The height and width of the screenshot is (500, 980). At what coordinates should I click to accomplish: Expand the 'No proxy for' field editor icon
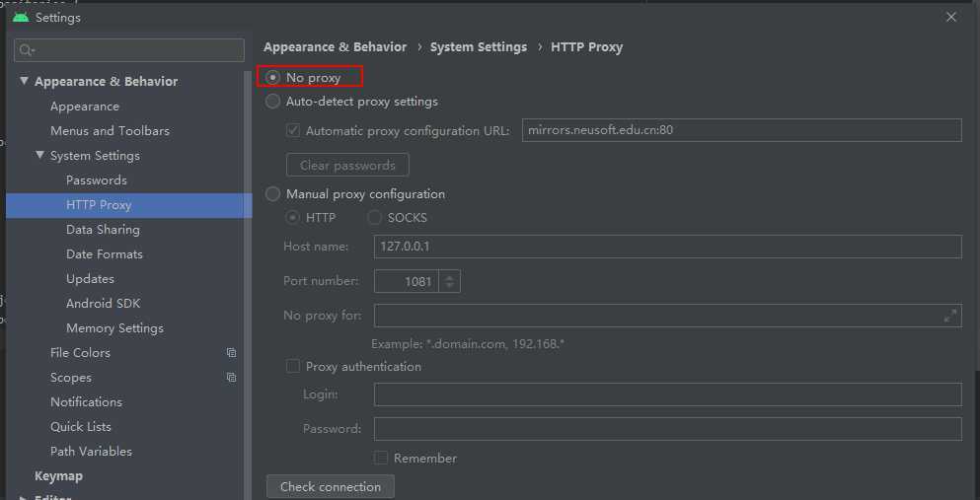point(950,316)
